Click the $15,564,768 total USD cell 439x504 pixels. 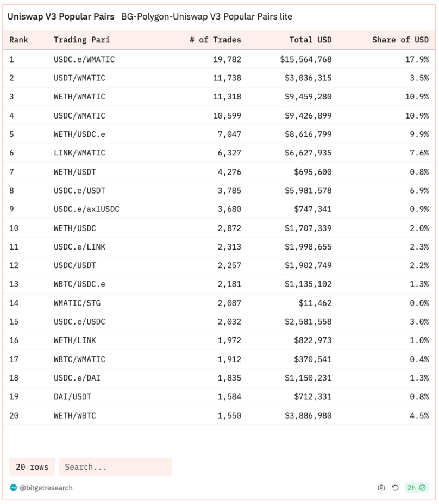coord(306,59)
